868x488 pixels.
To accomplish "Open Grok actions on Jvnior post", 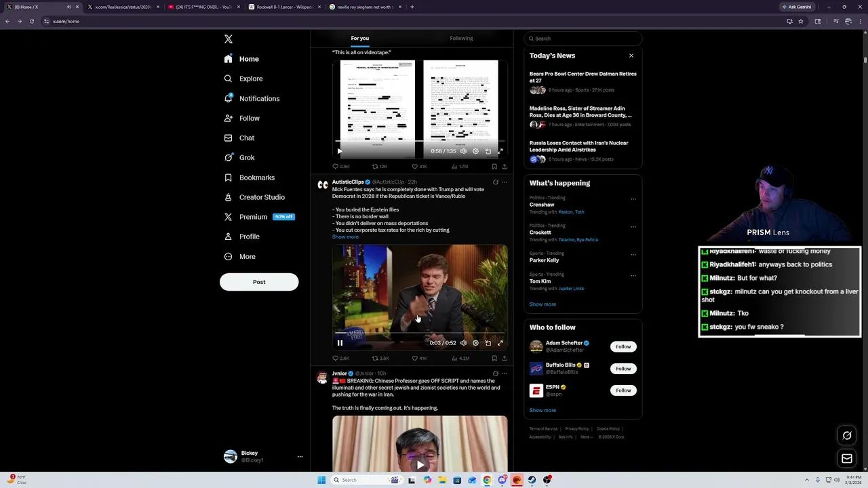I will 496,373.
